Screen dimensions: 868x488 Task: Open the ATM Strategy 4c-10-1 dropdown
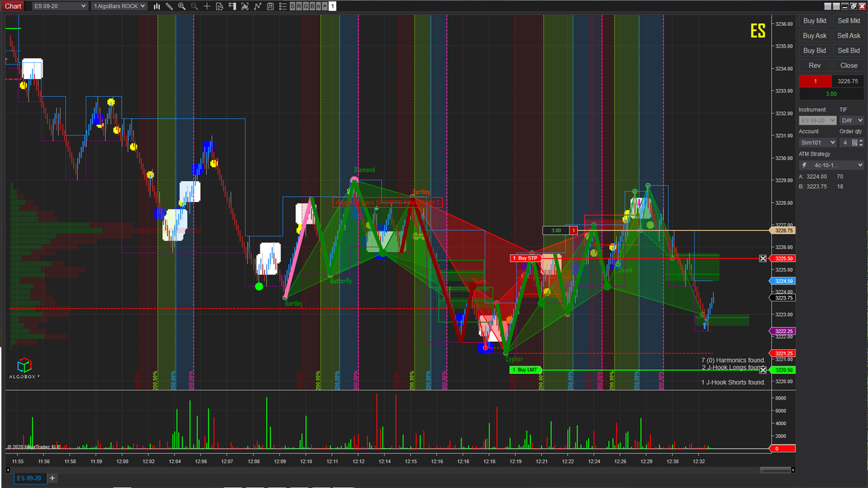831,165
